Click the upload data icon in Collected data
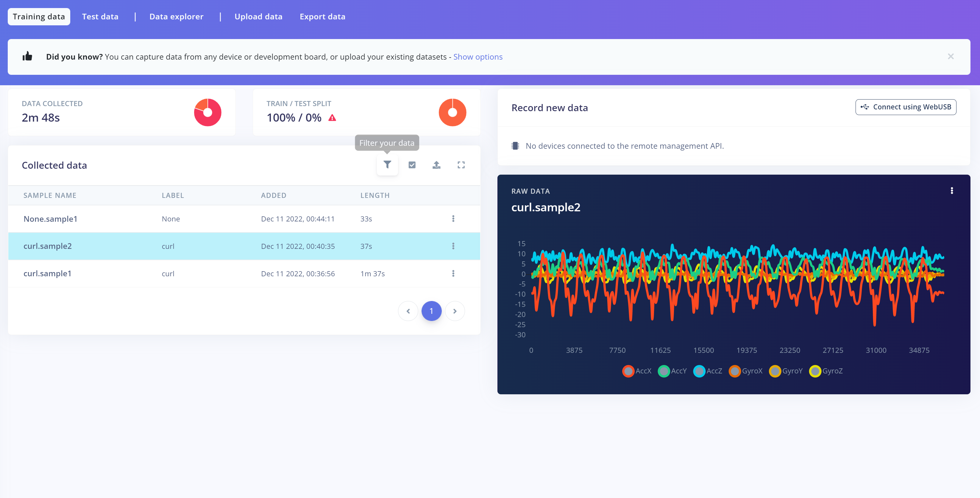 point(436,165)
